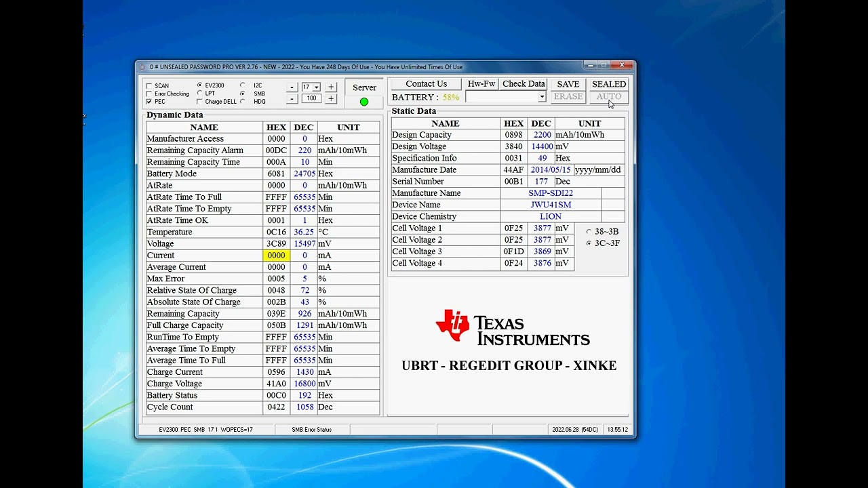Click the Max Error value 5
Viewport: 868px width, 488px height.
point(305,279)
